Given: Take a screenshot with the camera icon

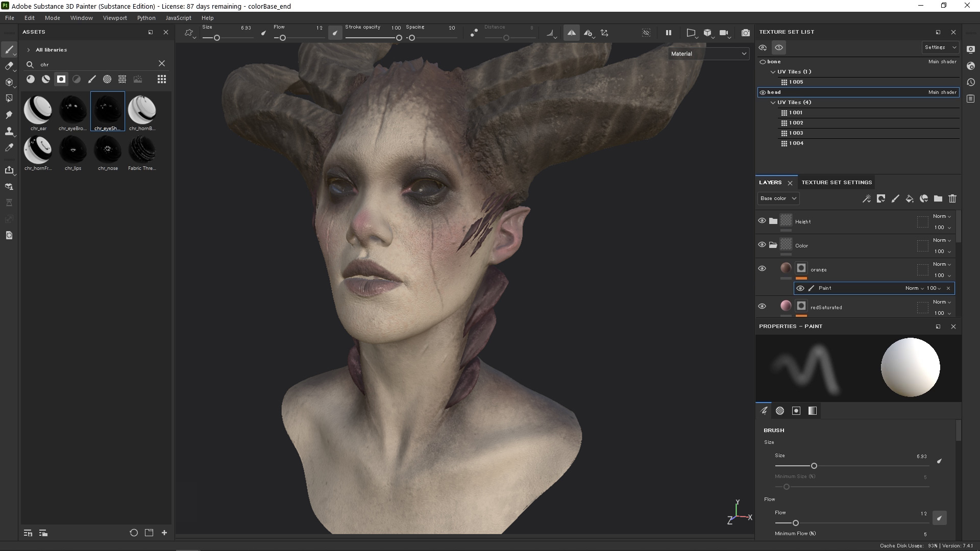Looking at the screenshot, I should pos(746,32).
